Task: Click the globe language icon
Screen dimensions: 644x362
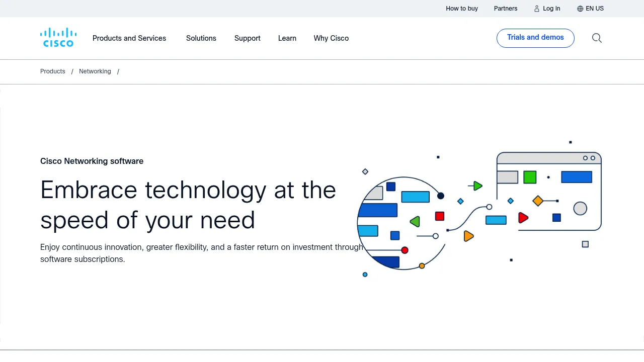Action: [580, 9]
